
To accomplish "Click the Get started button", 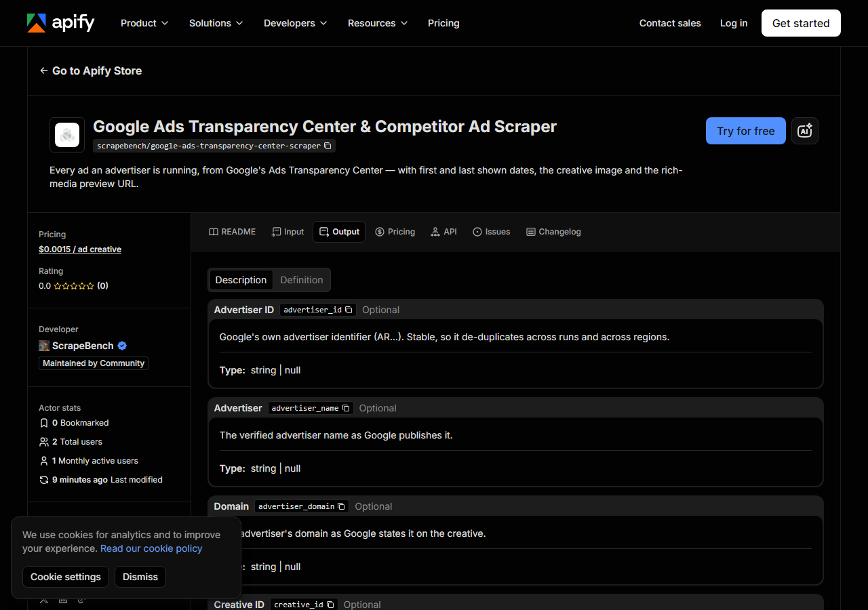I will tap(801, 23).
